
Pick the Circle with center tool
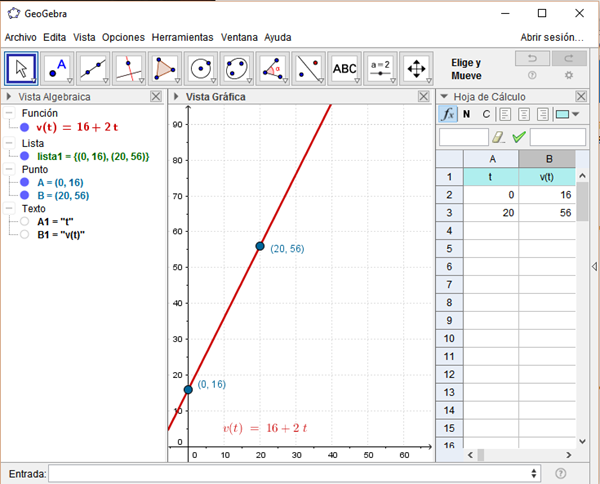(201, 67)
